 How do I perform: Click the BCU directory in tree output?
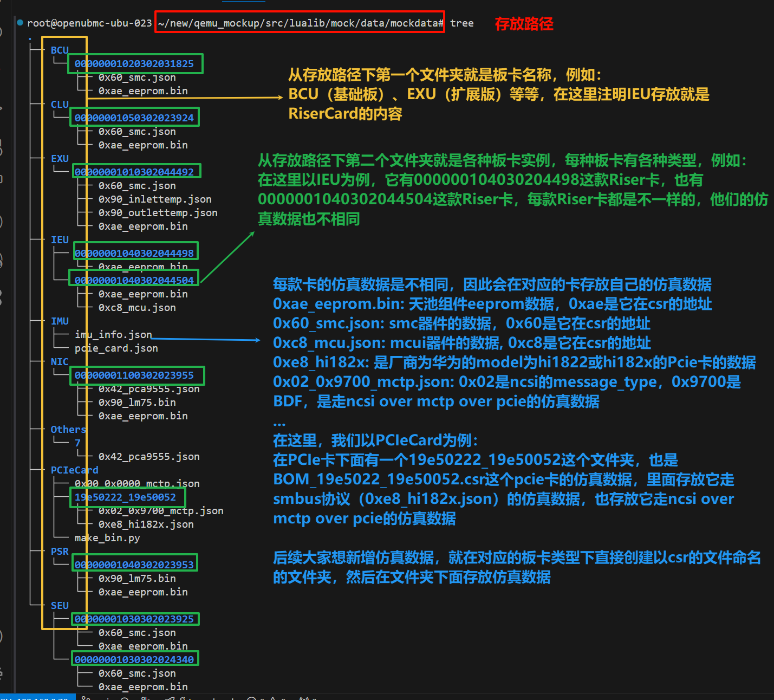tap(60, 50)
